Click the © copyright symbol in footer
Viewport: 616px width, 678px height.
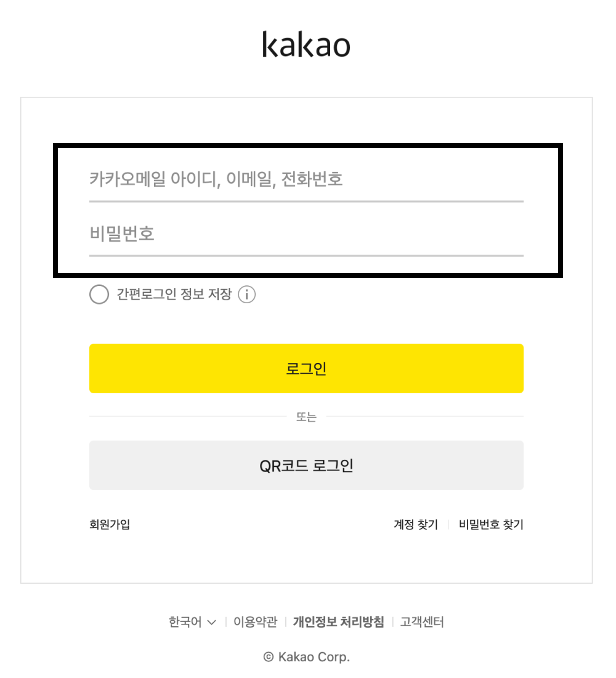269,657
